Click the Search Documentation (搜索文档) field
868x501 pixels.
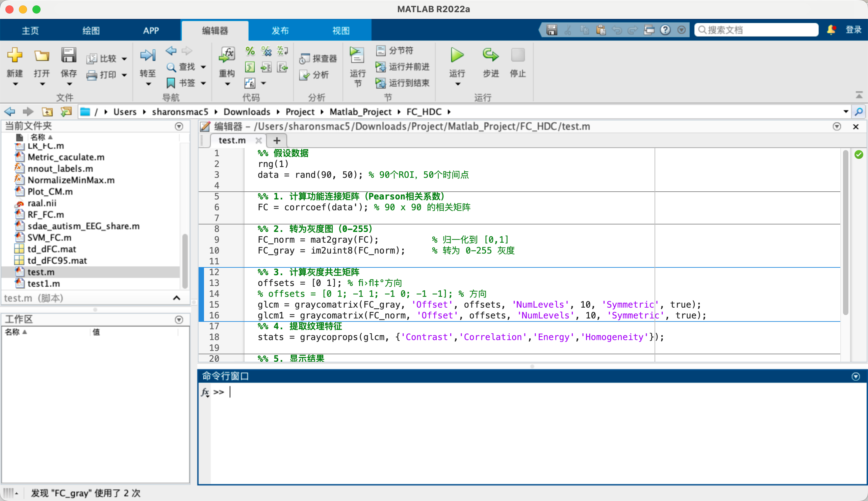coord(756,30)
